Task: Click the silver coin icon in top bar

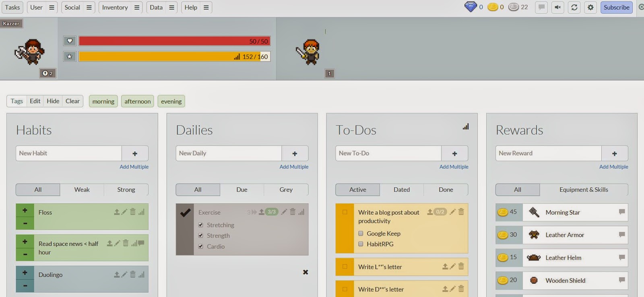Action: point(514,7)
